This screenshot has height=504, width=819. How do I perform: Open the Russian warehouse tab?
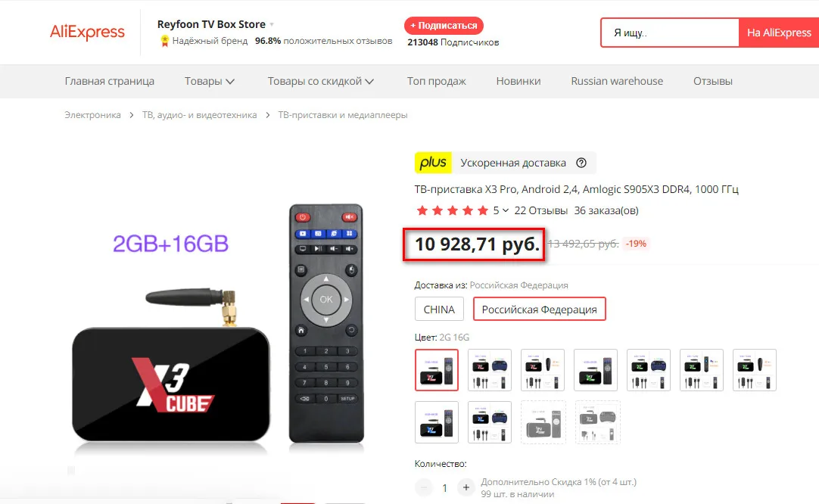(x=617, y=81)
